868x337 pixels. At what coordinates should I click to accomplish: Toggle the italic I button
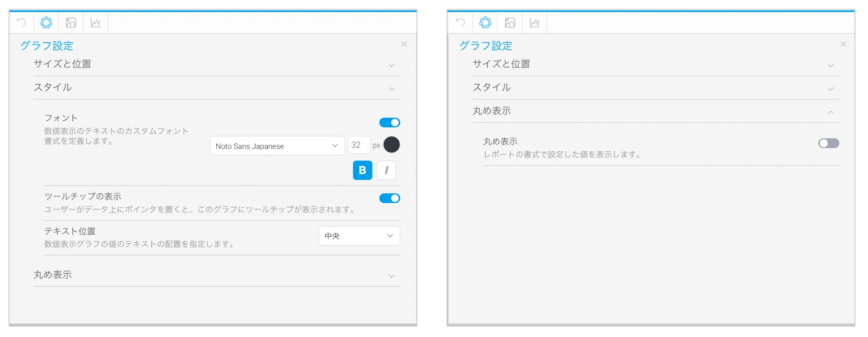pos(386,170)
